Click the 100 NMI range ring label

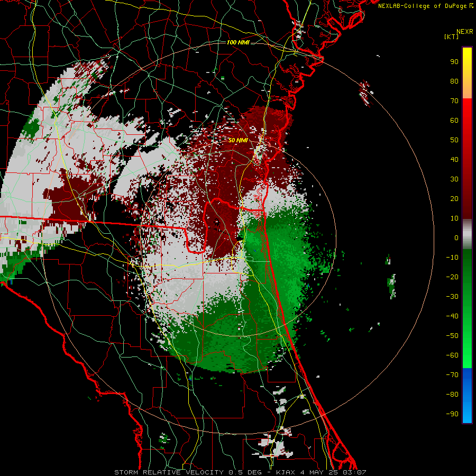click(x=238, y=42)
